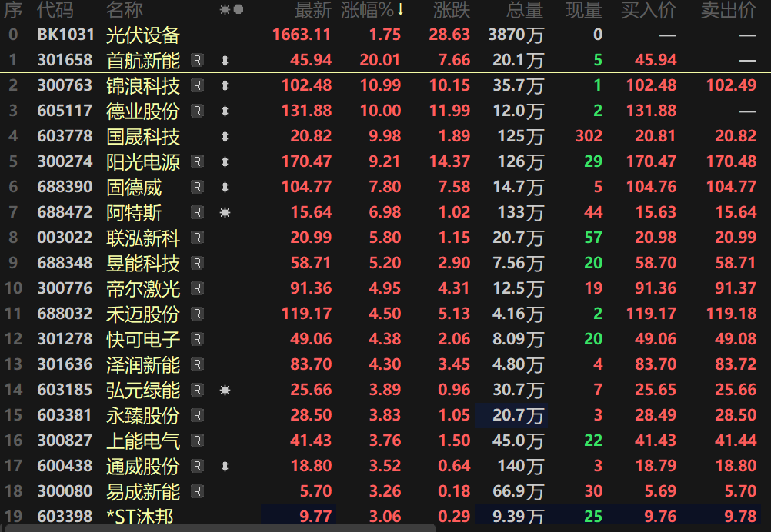The image size is (771, 532).
Task: Click the arrow marker icon in 阳光电源 row
Action: point(225,161)
